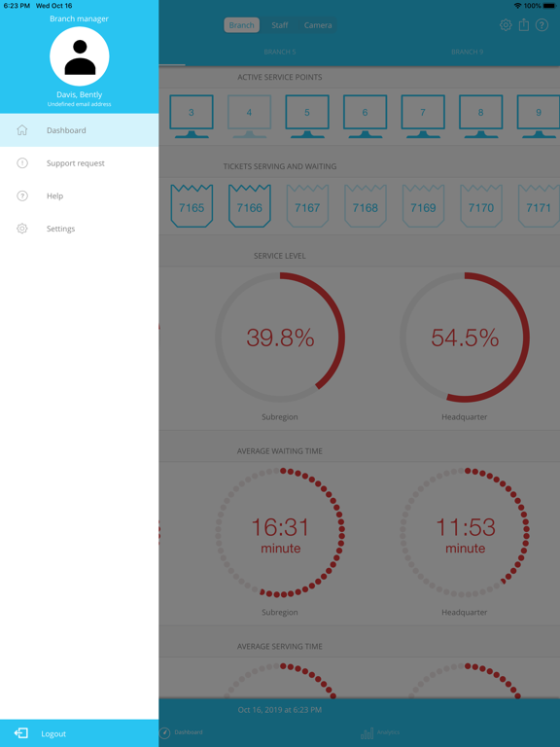
Task: Switch to the Staff segment
Action: pyautogui.click(x=280, y=25)
